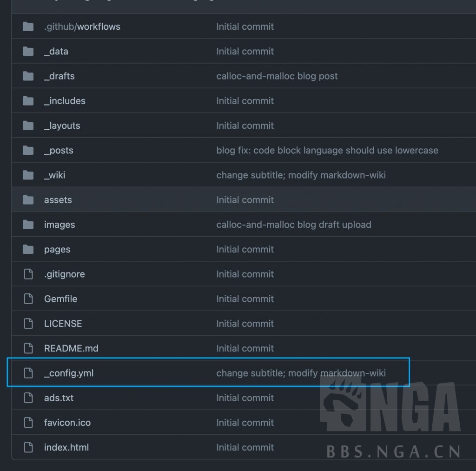476x471 pixels.
Task: Click the 'calloc-and-malloc blog post' commit message
Action: tap(277, 76)
